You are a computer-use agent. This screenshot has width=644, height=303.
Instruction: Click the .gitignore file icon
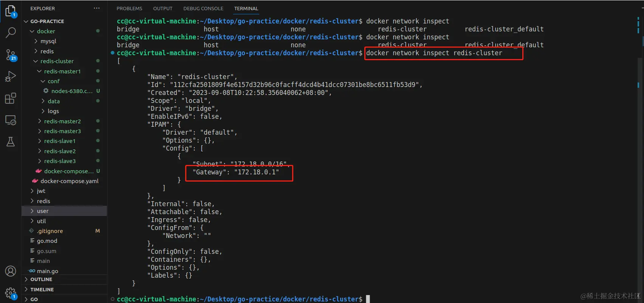pyautogui.click(x=32, y=231)
